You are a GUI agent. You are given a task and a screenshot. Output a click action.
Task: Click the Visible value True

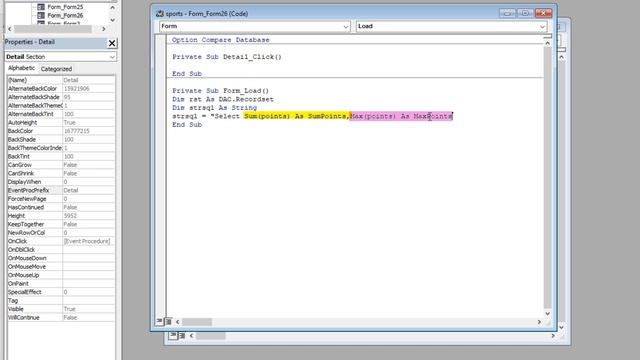(x=89, y=309)
